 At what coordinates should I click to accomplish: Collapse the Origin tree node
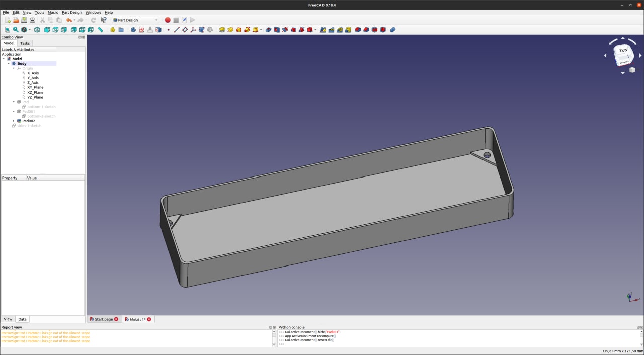14,68
